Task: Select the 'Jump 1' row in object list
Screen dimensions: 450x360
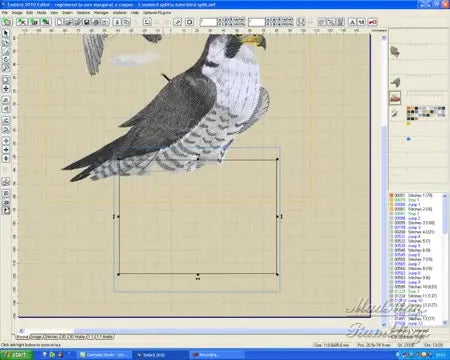Action: click(x=416, y=205)
